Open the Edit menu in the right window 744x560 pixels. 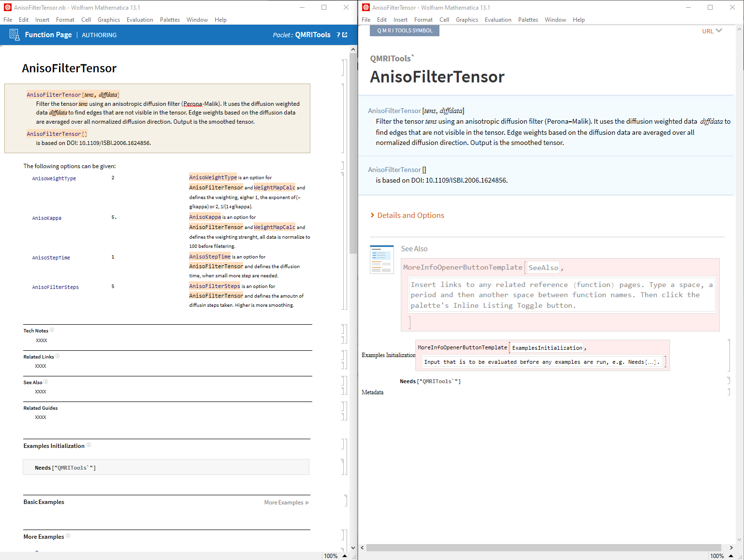tap(382, 20)
